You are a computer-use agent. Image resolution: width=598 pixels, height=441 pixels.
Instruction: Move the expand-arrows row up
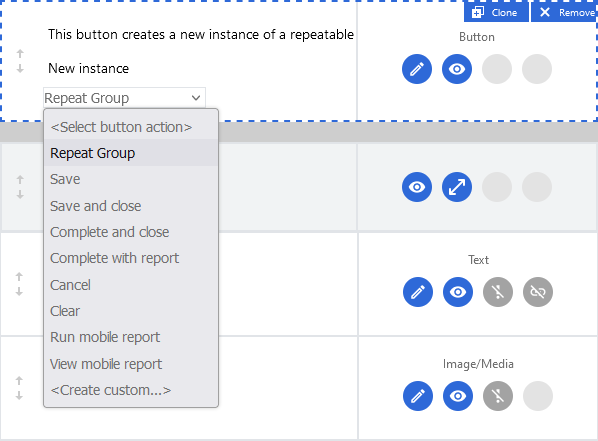20,179
